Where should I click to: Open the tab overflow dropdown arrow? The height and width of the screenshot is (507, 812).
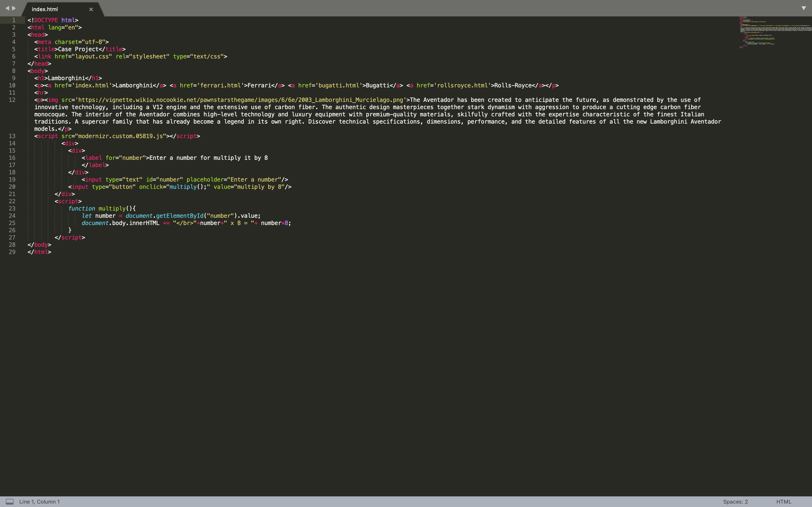point(804,8)
